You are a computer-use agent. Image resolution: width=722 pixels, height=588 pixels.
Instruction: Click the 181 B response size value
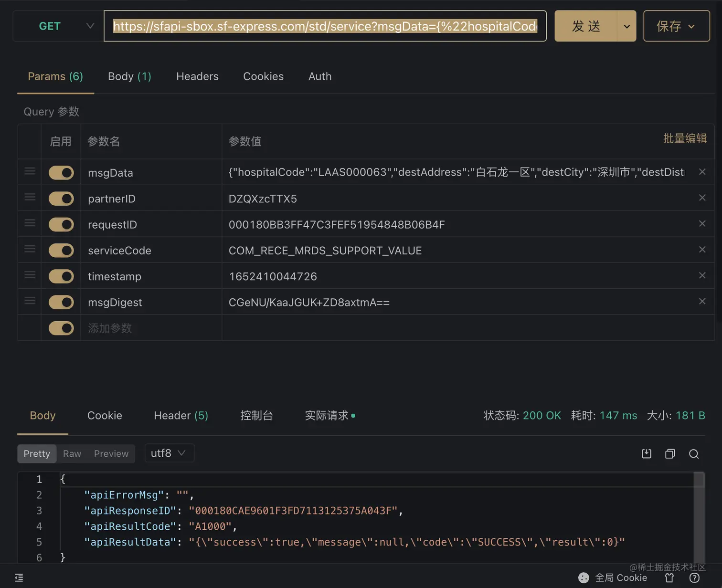click(690, 415)
